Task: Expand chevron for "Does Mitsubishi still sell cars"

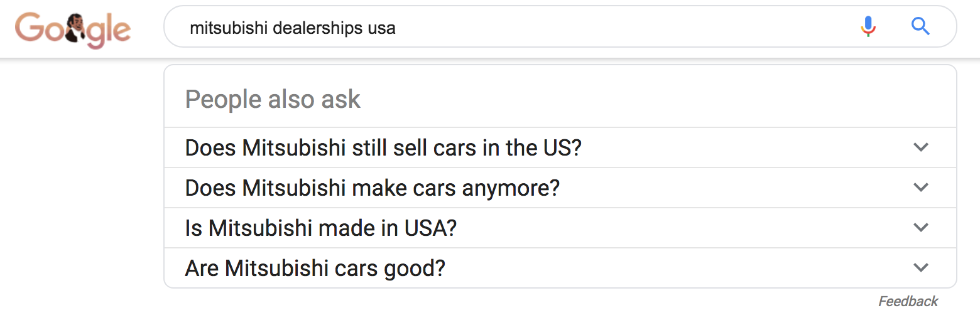Action: tap(920, 147)
